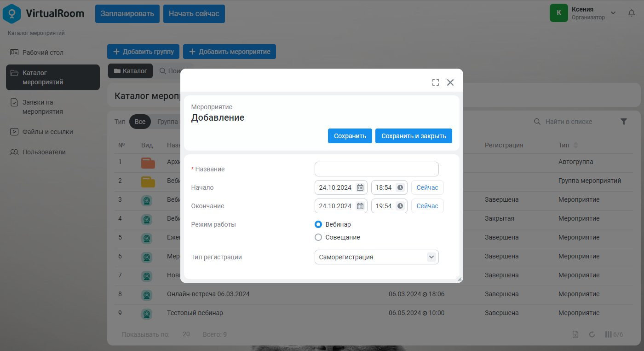
Task: Select the Совещание radio option
Action: point(318,237)
